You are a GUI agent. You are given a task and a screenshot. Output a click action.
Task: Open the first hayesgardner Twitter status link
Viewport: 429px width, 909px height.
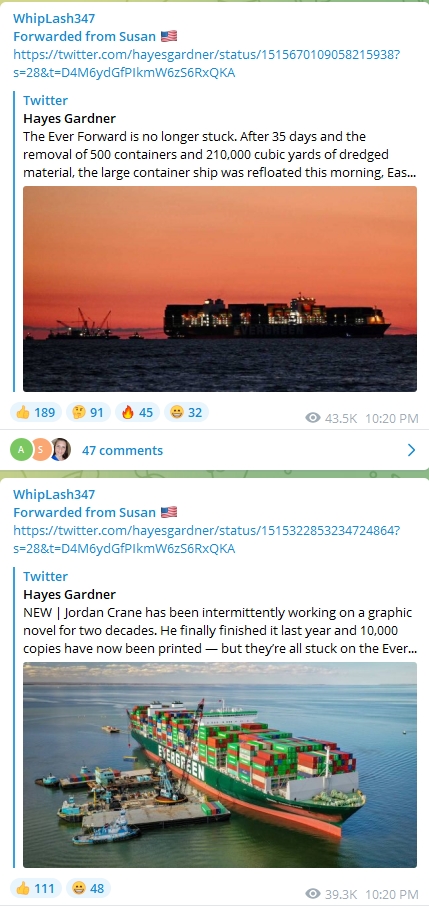pos(207,64)
